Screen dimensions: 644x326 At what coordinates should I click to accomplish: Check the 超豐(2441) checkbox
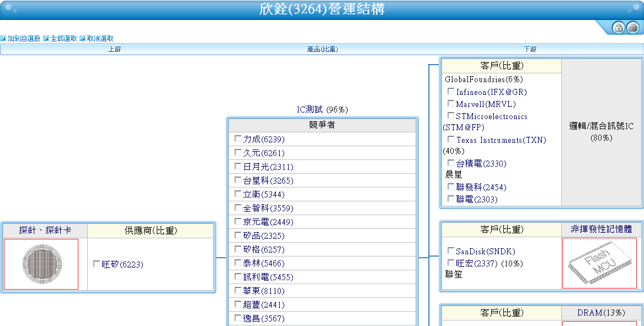coord(238,304)
